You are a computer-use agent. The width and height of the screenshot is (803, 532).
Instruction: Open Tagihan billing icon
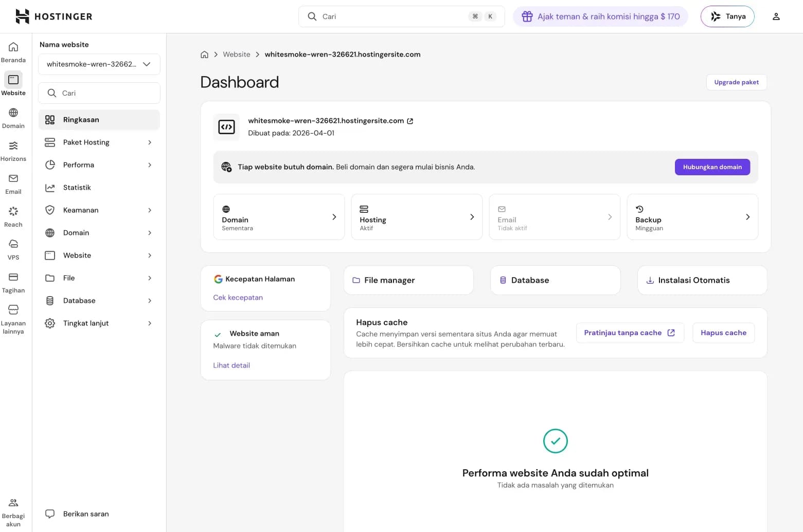[13, 282]
